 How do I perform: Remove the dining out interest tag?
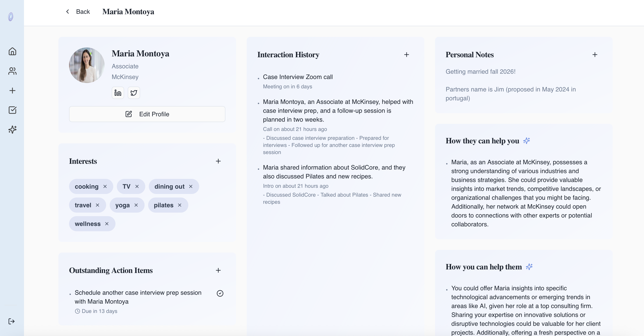[x=191, y=186]
